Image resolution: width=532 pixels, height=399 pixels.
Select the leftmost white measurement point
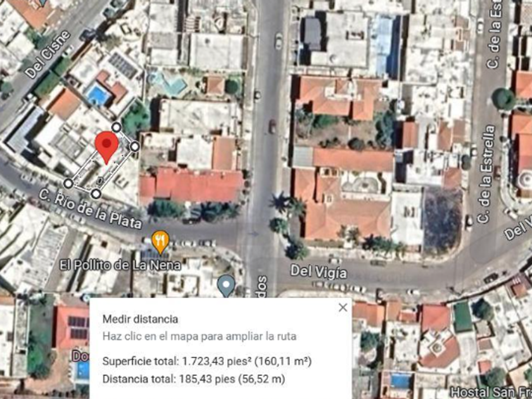pos(68,184)
